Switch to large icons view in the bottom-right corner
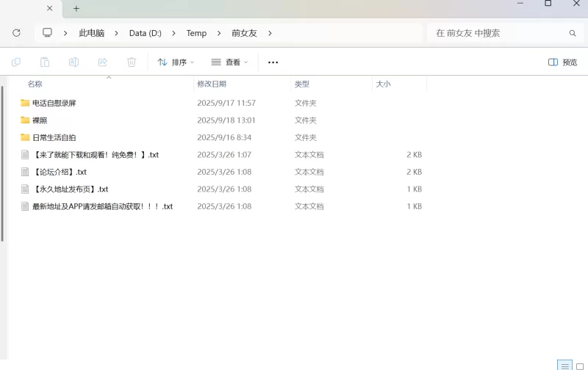Screen dimensions: 588x370 coord(580,366)
